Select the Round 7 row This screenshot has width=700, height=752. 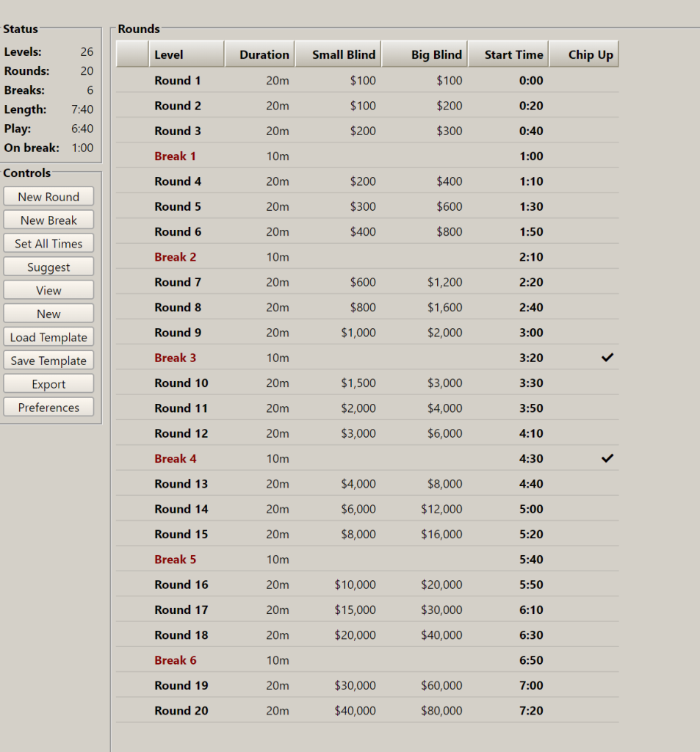(x=367, y=282)
